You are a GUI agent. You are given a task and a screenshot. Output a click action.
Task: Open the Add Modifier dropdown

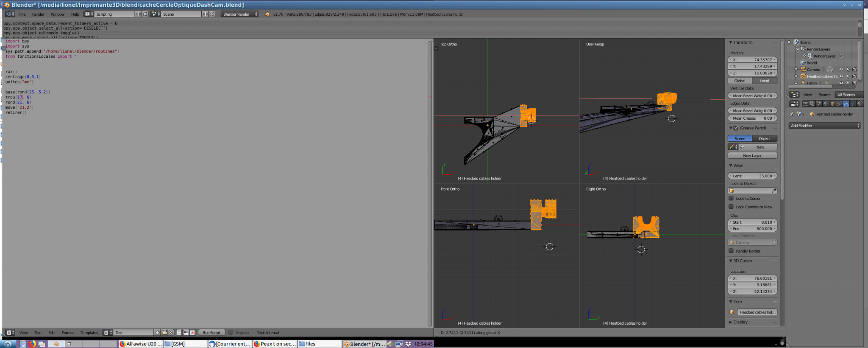[x=824, y=126]
